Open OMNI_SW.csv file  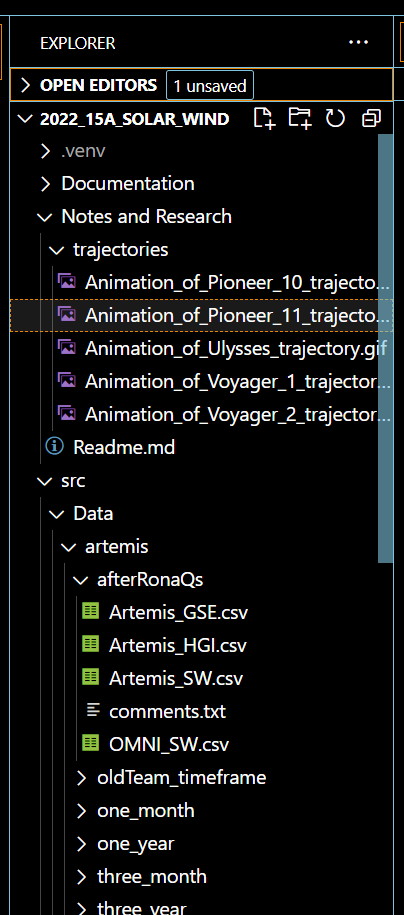coord(201,744)
